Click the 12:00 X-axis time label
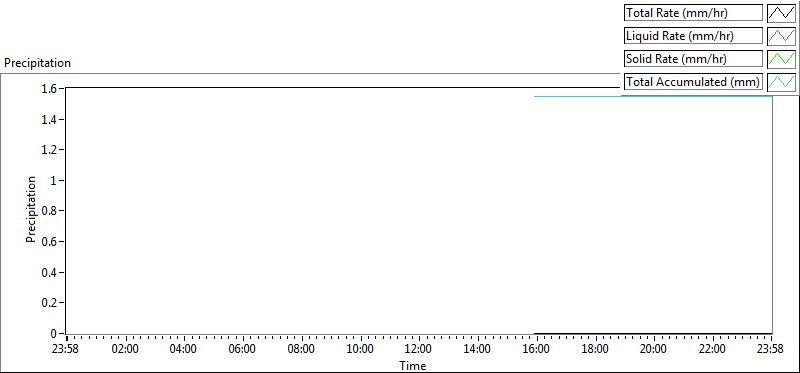Image resolution: width=800 pixels, height=373 pixels. pos(418,350)
